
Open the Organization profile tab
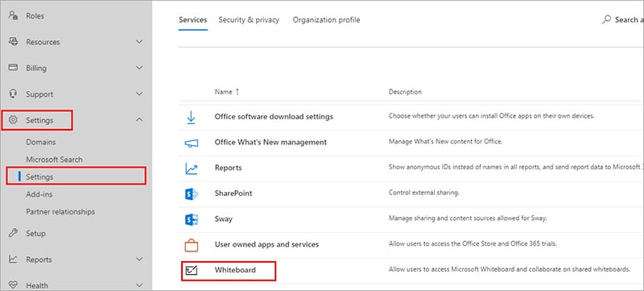pos(327,19)
